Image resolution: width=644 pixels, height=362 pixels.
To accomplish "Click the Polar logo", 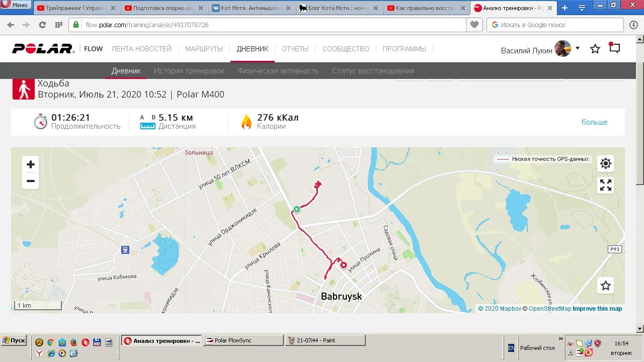I will pos(44,49).
